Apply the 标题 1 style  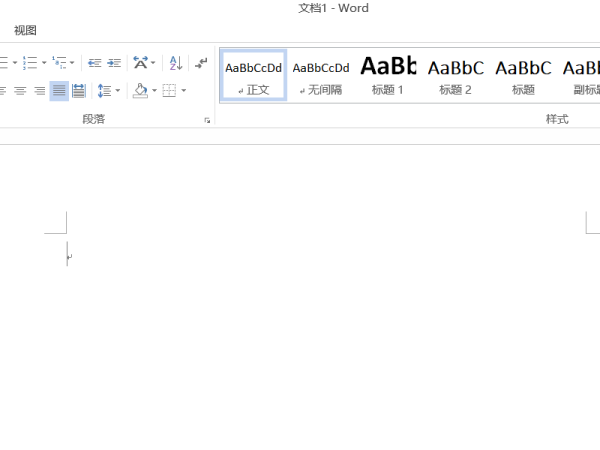(x=388, y=75)
